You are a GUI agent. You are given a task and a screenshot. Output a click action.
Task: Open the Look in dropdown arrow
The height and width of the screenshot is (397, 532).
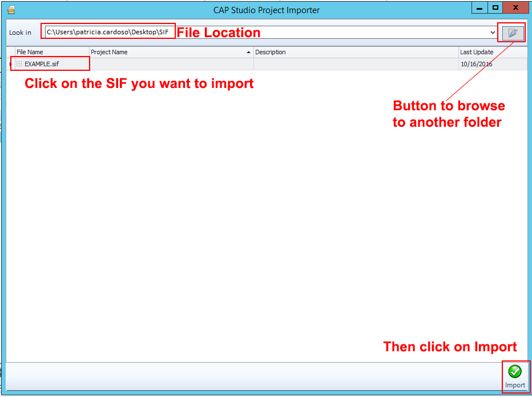pos(493,33)
